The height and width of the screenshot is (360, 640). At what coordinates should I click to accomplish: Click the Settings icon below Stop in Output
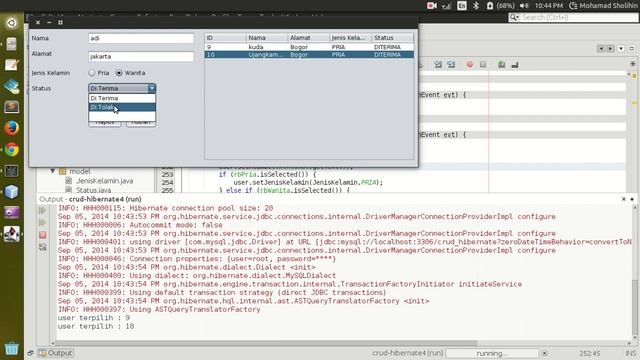tap(42, 247)
